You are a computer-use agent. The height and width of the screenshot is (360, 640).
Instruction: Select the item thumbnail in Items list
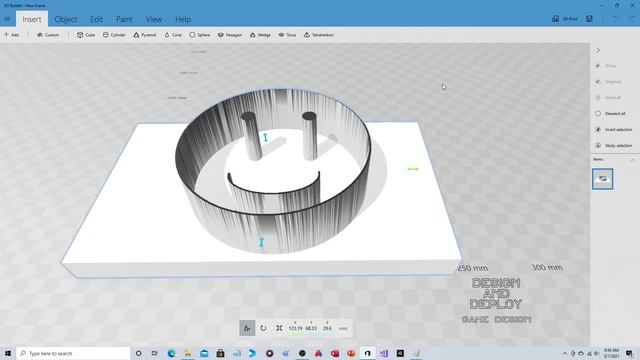pyautogui.click(x=602, y=179)
